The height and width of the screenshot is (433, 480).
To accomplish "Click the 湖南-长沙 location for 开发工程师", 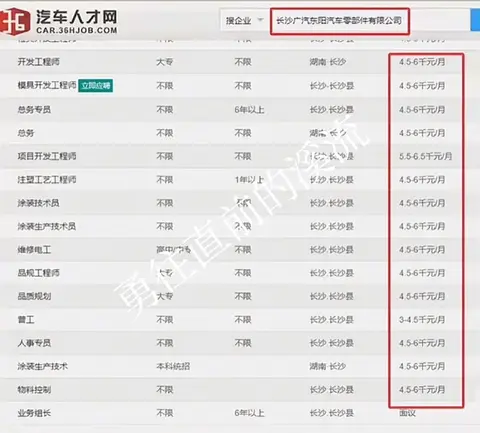I will click(x=328, y=62).
